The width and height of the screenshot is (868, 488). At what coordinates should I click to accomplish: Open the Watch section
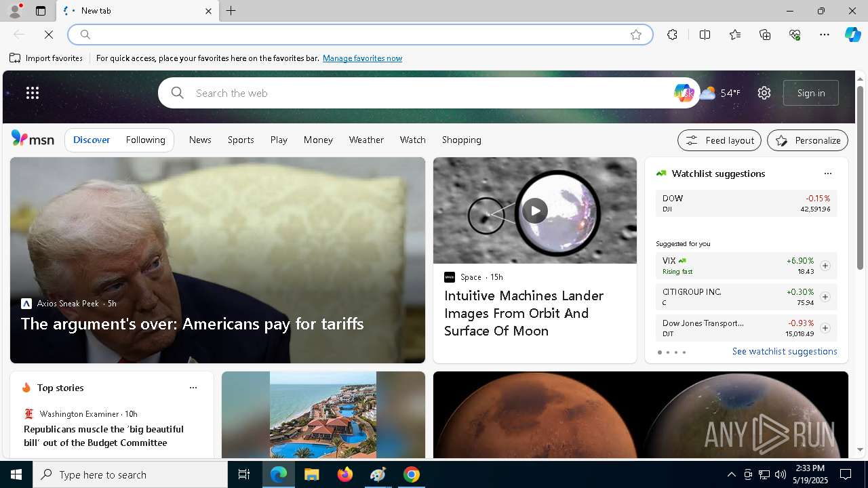pos(413,140)
